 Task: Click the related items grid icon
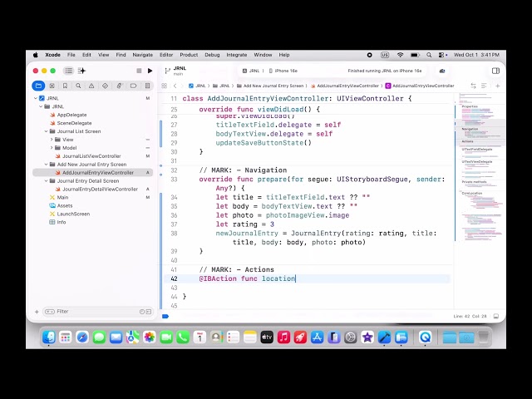click(x=165, y=86)
